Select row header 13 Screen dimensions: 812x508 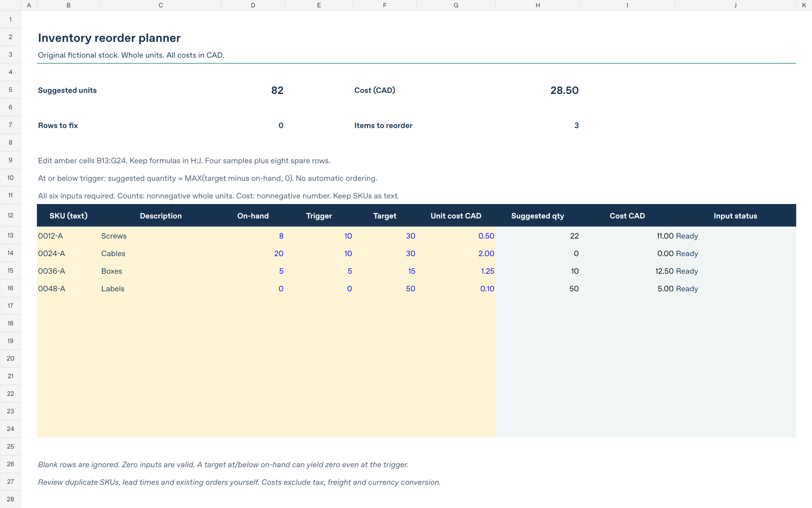(11, 235)
